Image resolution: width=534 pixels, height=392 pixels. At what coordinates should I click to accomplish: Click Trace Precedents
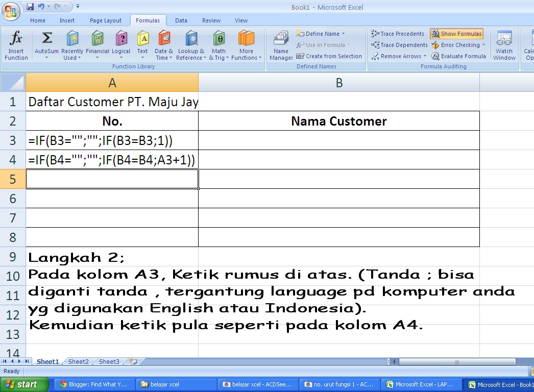398,34
